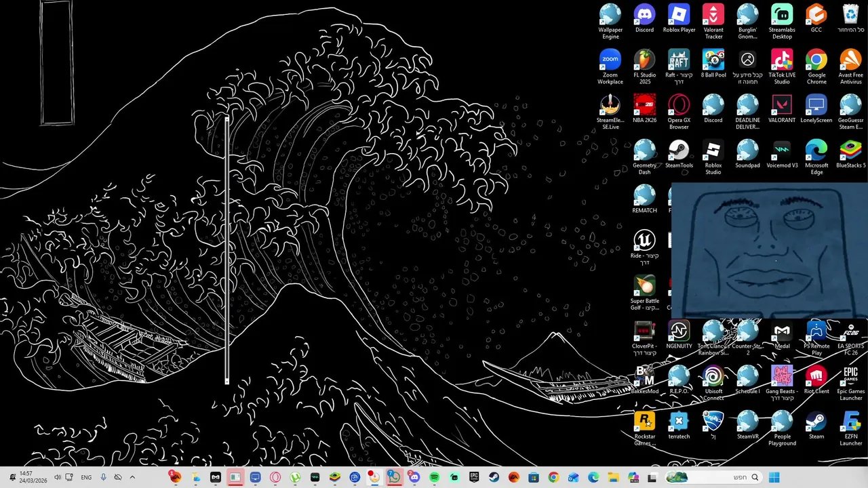Open Task View from the taskbar
The image size is (868, 488).
652,477
